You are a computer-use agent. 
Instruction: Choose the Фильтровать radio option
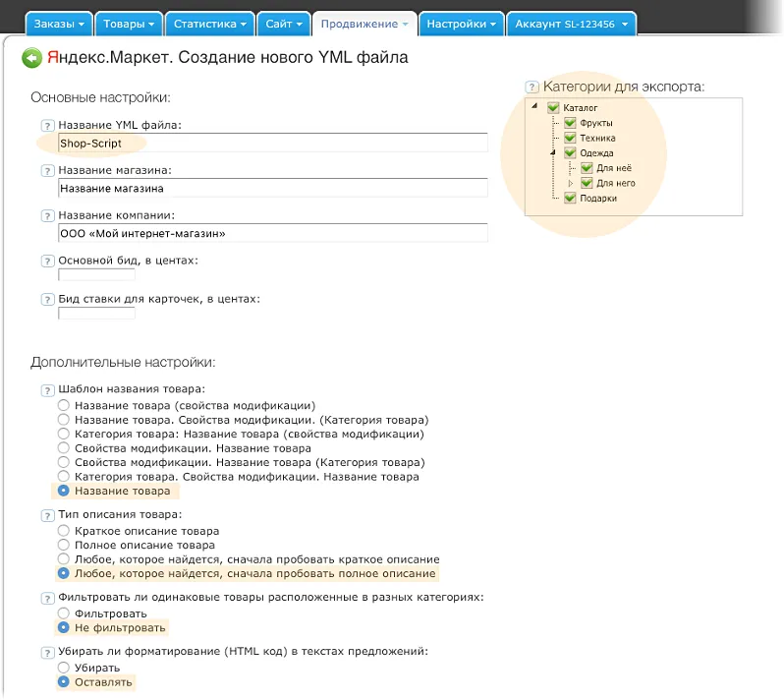(x=64, y=613)
